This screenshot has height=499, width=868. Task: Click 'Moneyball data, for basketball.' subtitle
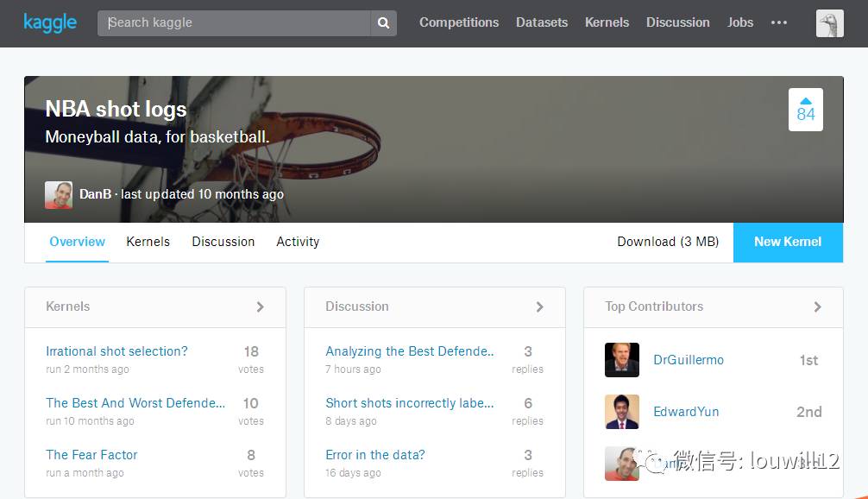point(157,136)
